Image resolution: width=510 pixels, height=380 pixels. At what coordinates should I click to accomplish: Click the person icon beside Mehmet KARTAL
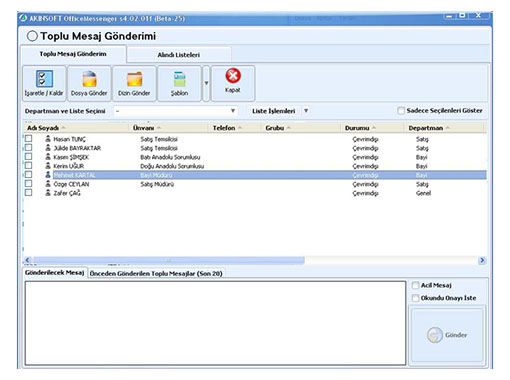point(48,175)
